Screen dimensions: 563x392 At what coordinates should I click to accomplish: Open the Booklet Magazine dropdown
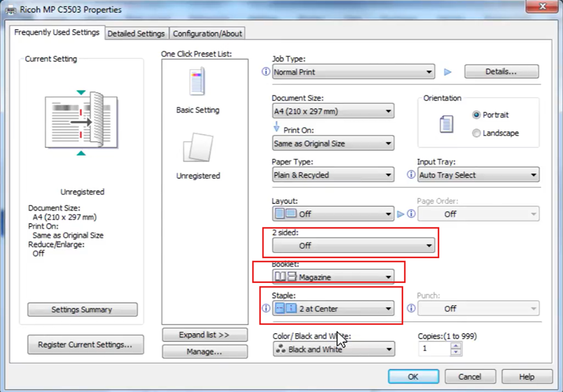click(x=333, y=277)
